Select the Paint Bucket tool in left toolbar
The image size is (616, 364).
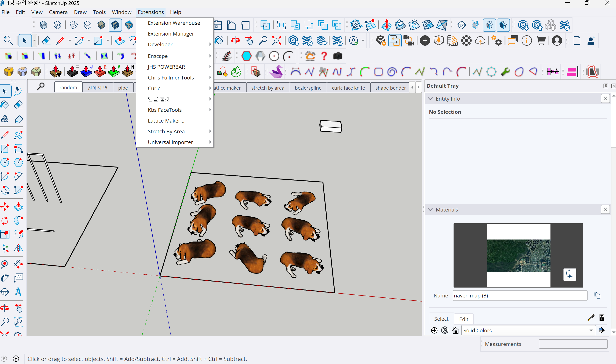tap(5, 105)
